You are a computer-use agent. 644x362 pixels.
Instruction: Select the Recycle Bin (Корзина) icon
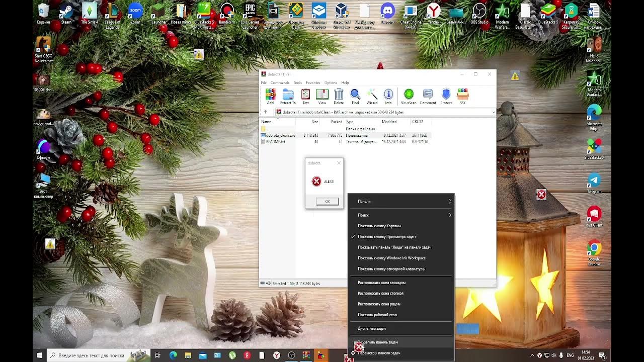[x=43, y=14]
